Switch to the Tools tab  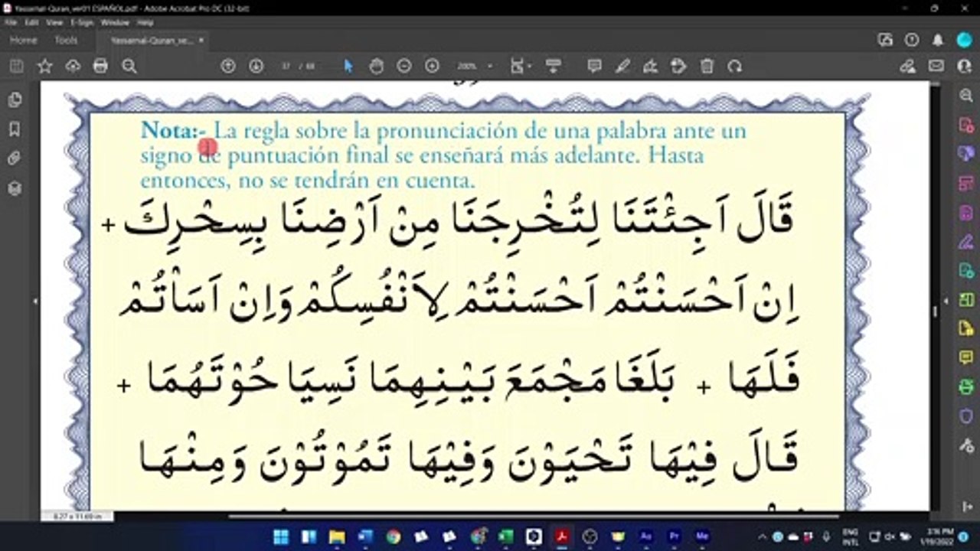66,41
